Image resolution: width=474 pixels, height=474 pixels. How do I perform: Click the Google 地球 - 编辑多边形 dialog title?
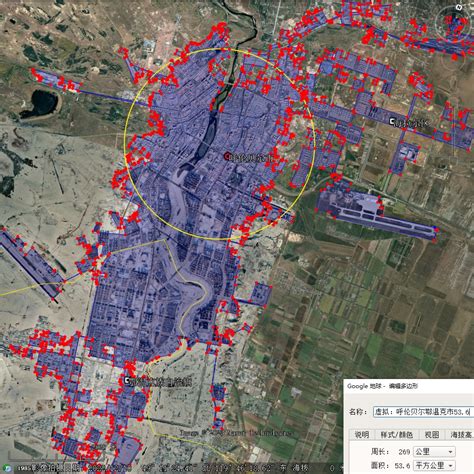point(382,386)
